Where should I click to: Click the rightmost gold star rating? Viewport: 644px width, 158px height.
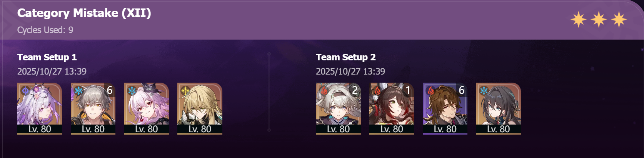[619, 20]
